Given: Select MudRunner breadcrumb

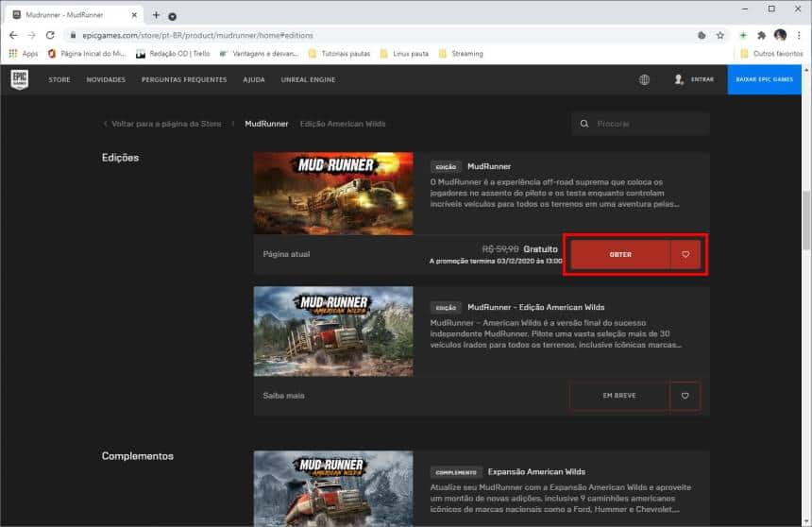Looking at the screenshot, I should [x=266, y=124].
